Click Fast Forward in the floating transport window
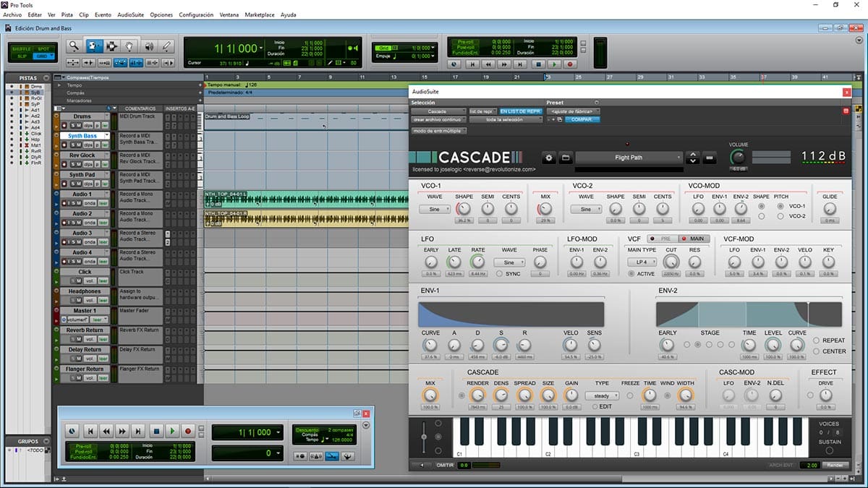The height and width of the screenshot is (488, 868). tap(123, 432)
